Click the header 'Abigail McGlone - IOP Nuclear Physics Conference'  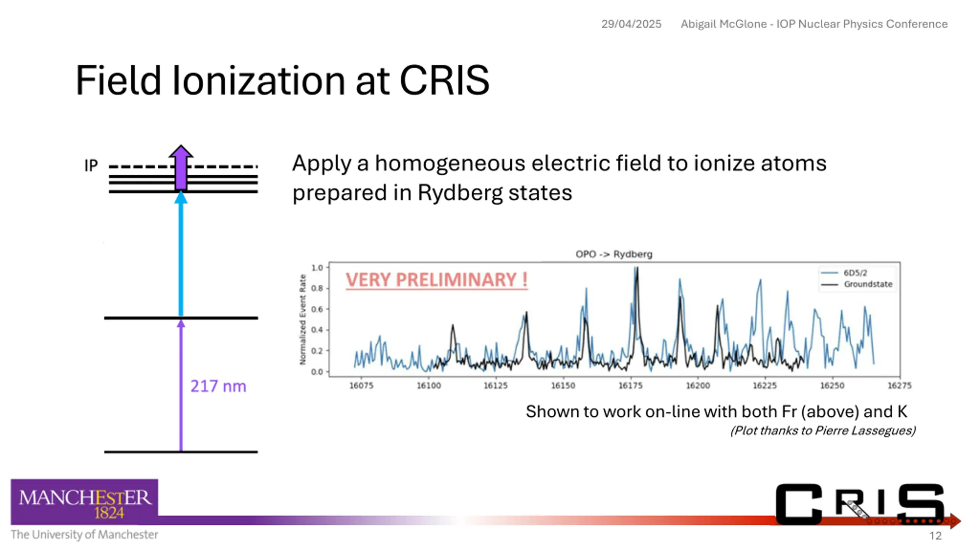pyautogui.click(x=814, y=24)
